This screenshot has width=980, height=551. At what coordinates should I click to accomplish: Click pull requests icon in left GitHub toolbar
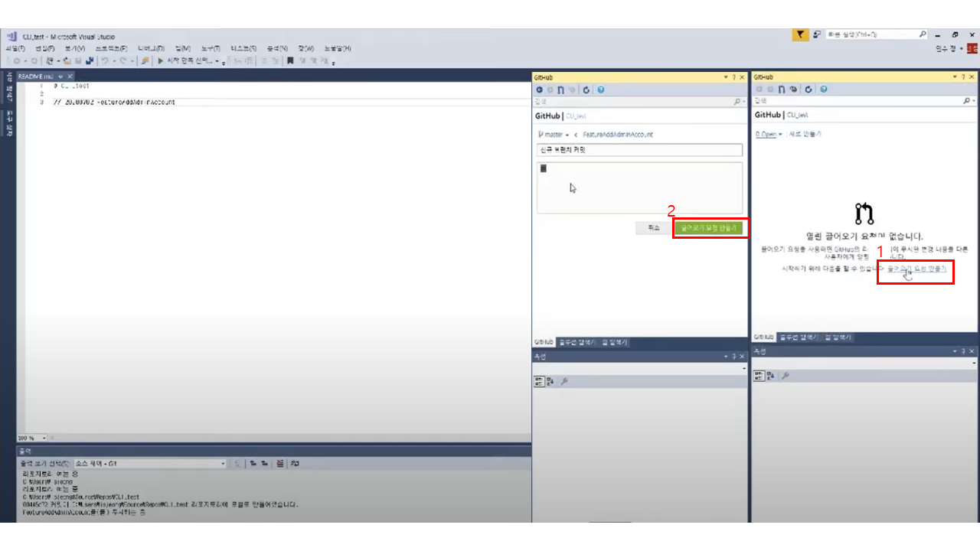[x=561, y=90]
